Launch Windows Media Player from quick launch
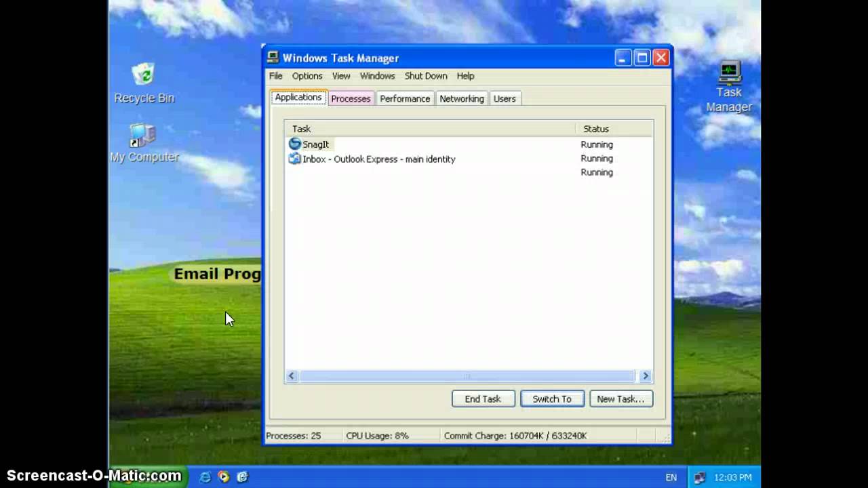The height and width of the screenshot is (488, 868). (x=223, y=477)
